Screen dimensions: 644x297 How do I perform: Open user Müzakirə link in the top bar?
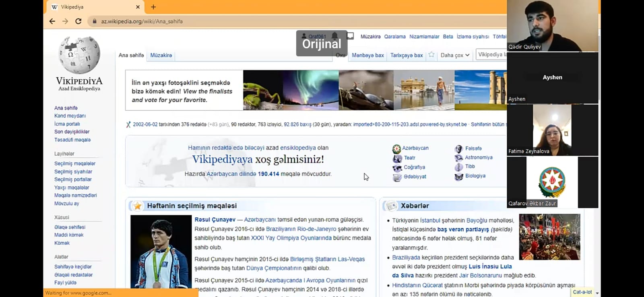click(370, 37)
